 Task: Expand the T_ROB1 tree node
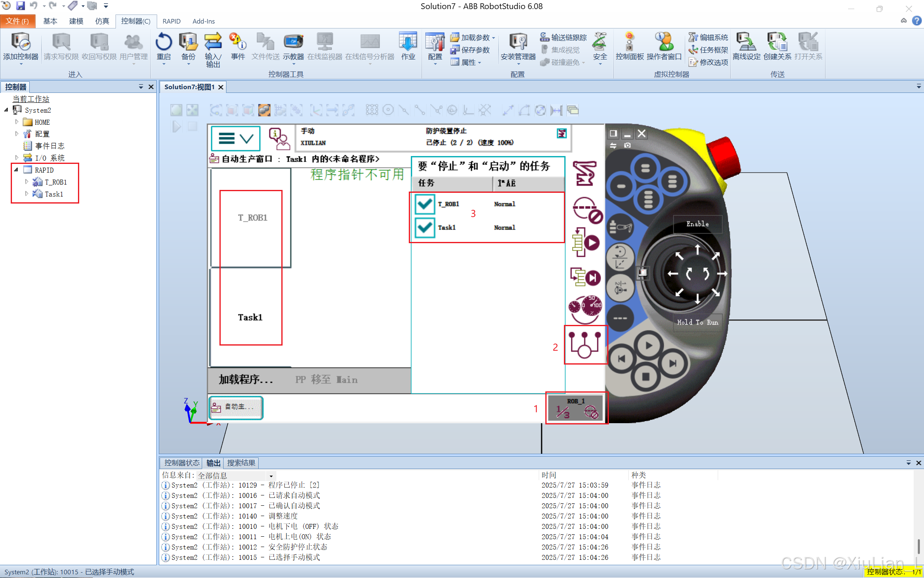coord(26,182)
